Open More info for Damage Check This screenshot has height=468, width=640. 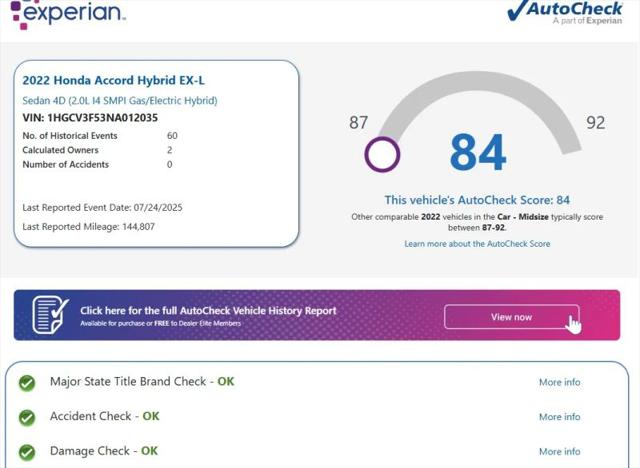pos(560,452)
